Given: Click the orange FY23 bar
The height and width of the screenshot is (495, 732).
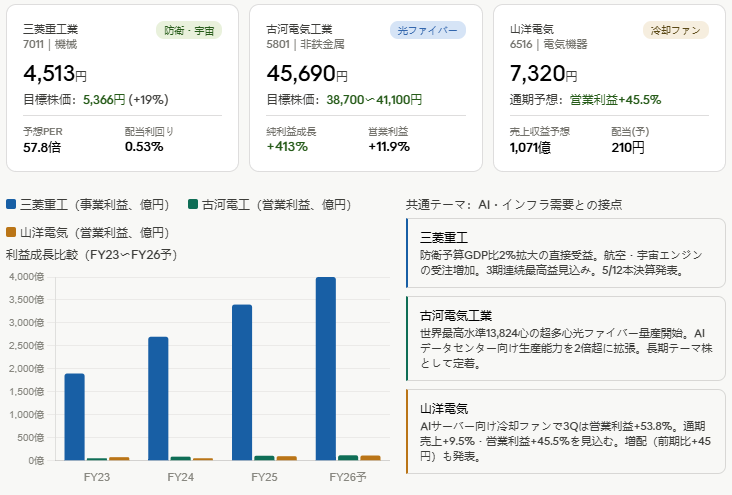Looking at the screenshot, I should tap(119, 459).
